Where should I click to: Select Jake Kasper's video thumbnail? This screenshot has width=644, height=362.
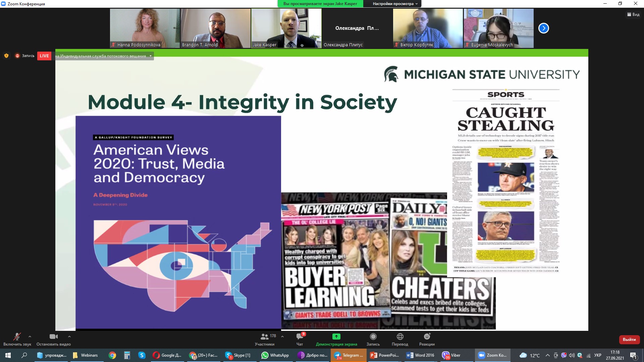[286, 28]
